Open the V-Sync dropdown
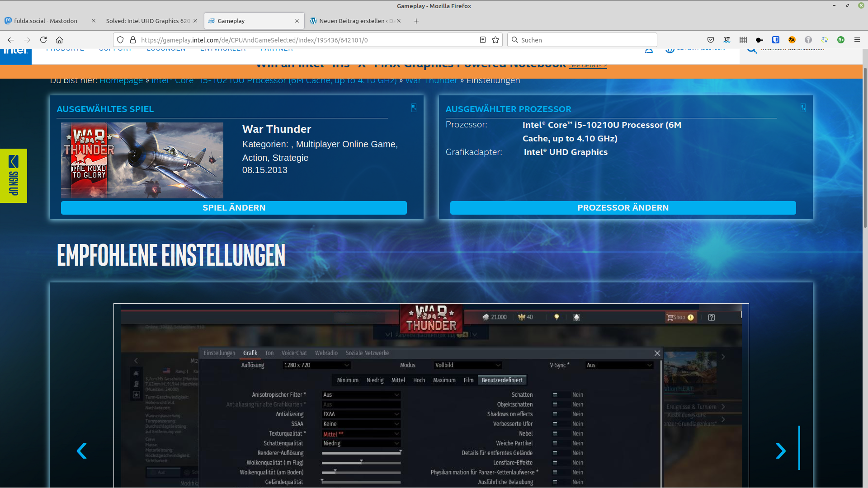 coord(619,365)
